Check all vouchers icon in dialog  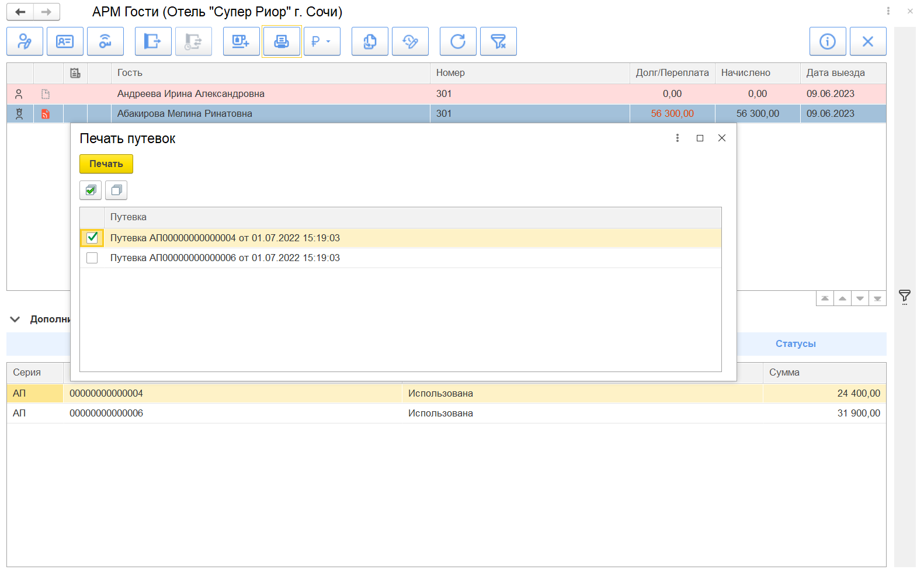point(91,190)
